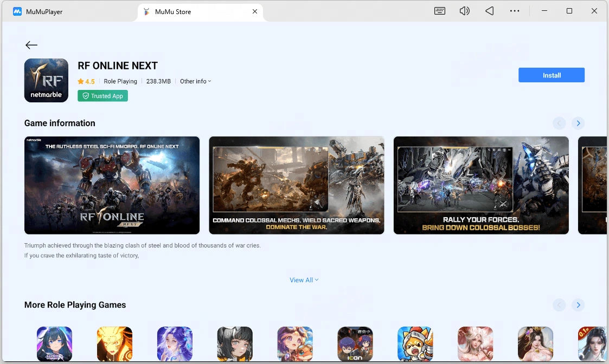Open the 0.1 discount game icon
This screenshot has height=364, width=609.
coord(592,344)
